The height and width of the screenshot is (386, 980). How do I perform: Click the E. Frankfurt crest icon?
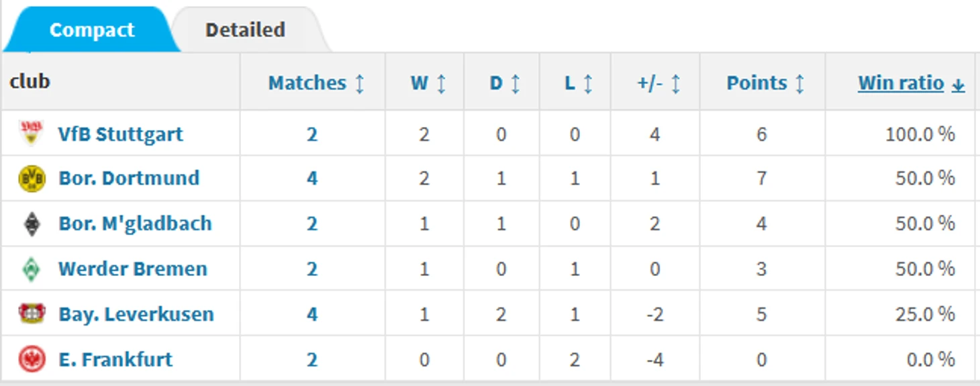pyautogui.click(x=32, y=359)
